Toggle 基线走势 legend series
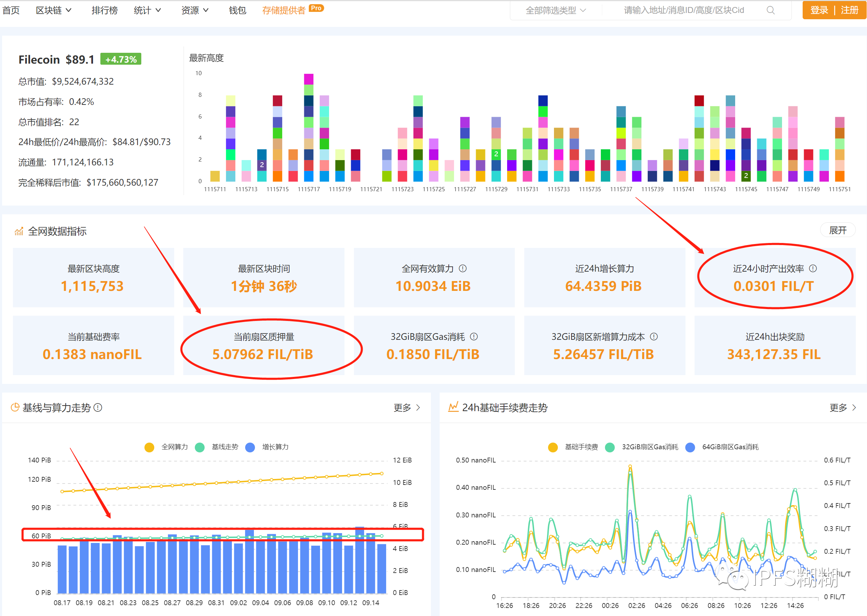 tap(216, 447)
